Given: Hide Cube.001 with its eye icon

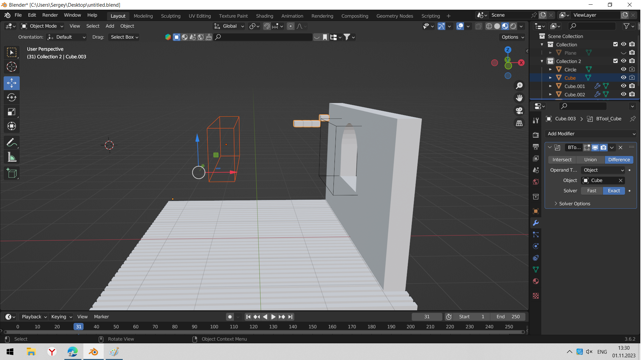Looking at the screenshot, I should pyautogui.click(x=623, y=86).
